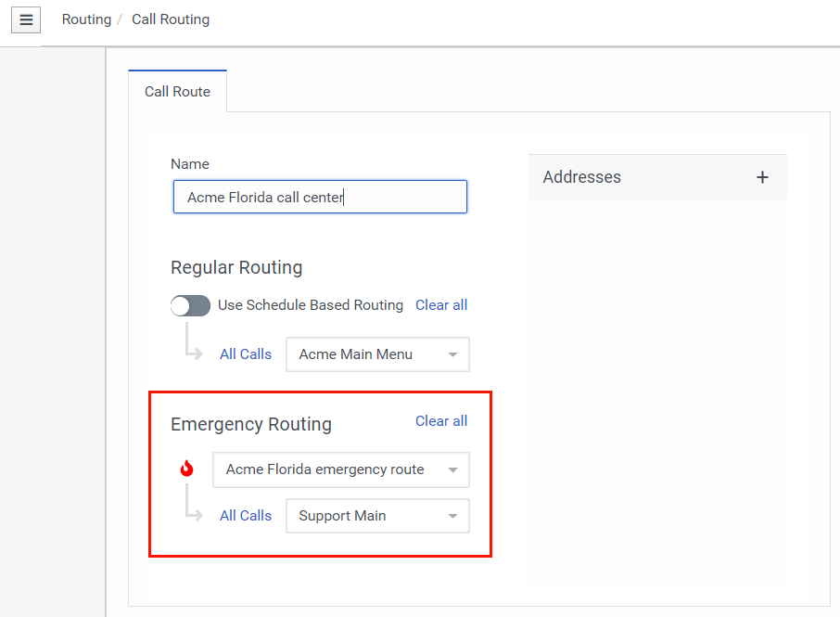The height and width of the screenshot is (617, 840).
Task: Click the plus icon beside Addresses
Action: [762, 177]
